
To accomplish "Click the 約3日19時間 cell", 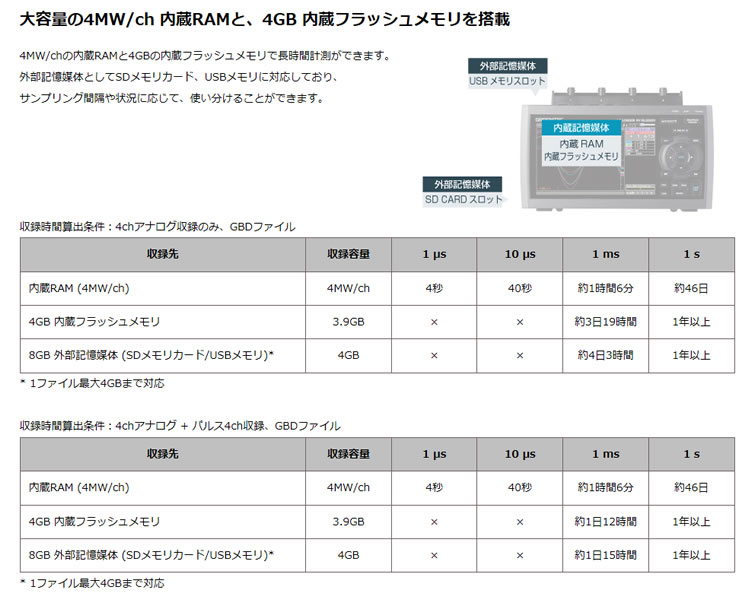I will (605, 322).
